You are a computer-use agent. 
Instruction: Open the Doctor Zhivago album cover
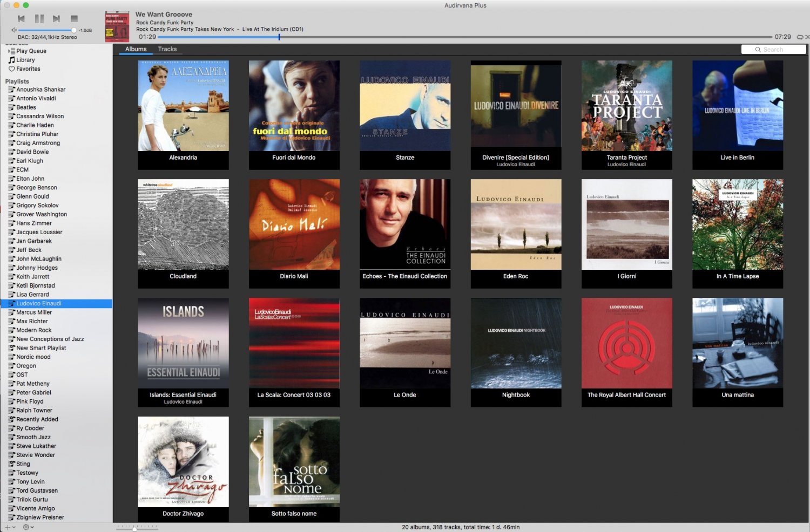coord(183,462)
